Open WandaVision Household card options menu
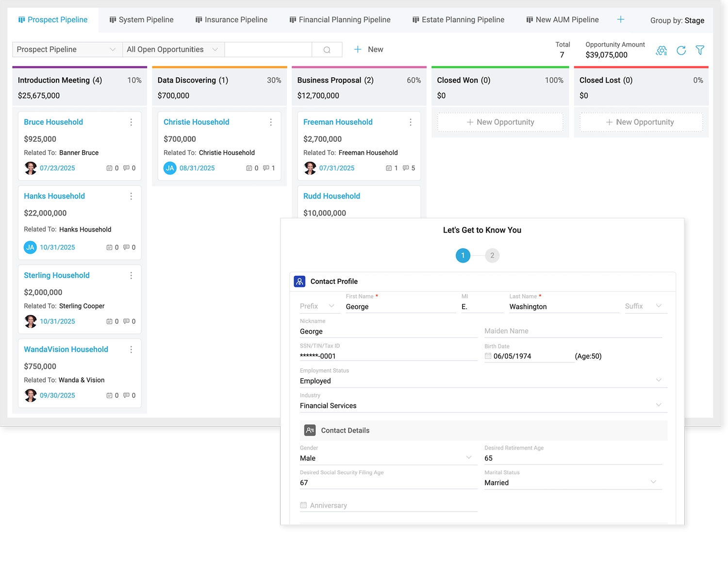This screenshot has width=728, height=569. coord(131,350)
